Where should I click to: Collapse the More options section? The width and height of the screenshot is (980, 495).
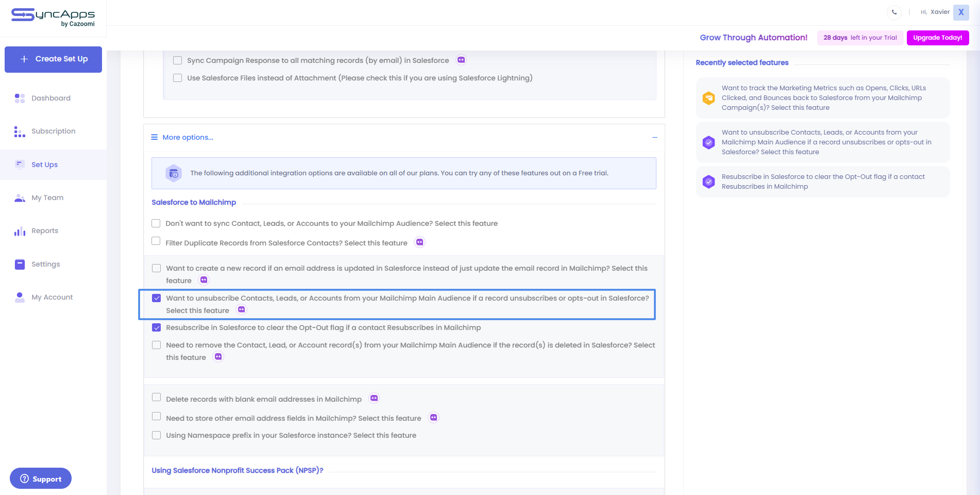(x=655, y=137)
